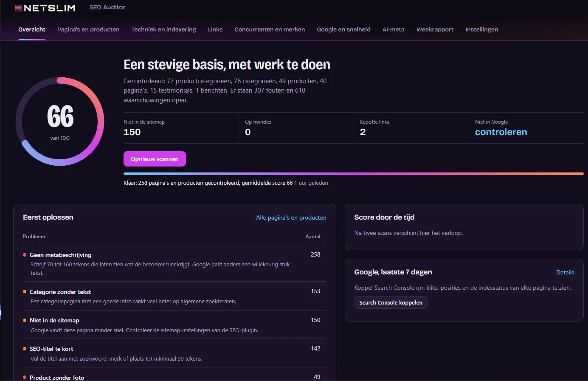This screenshot has height=381, width=588.
Task: Open the Details link in Google card
Action: 565,272
